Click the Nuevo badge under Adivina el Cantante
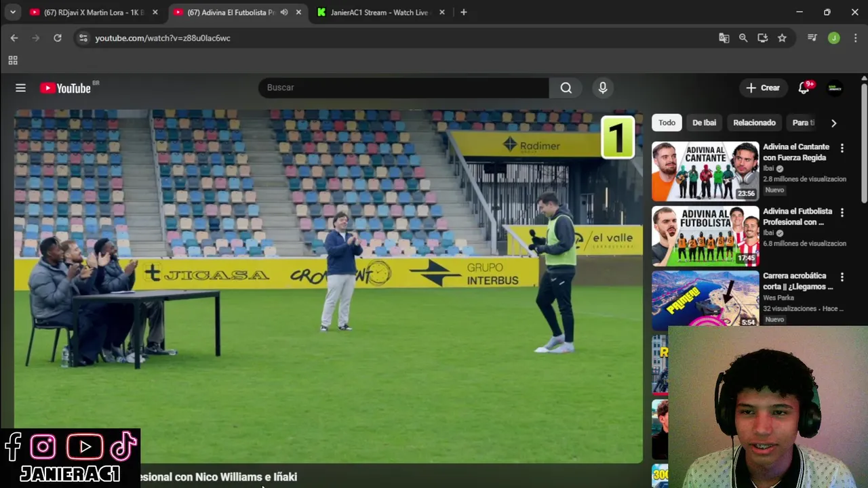Viewport: 868px width, 488px height. (x=774, y=190)
